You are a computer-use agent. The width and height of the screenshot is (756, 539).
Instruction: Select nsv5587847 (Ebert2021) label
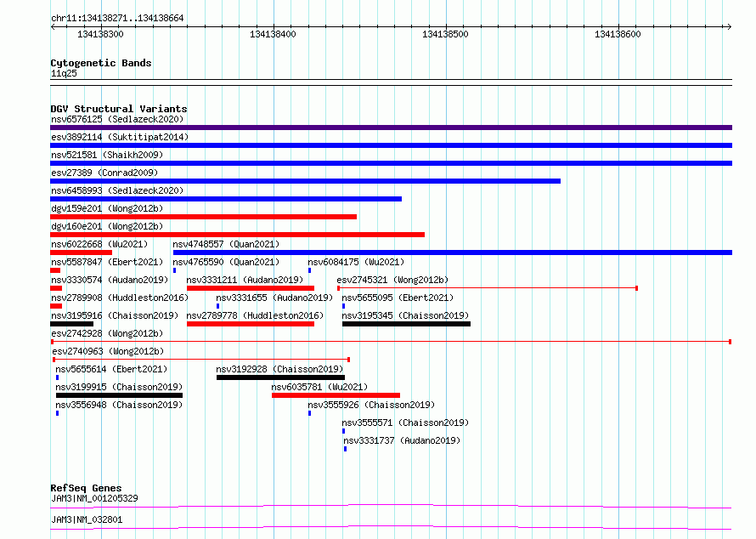point(107,262)
